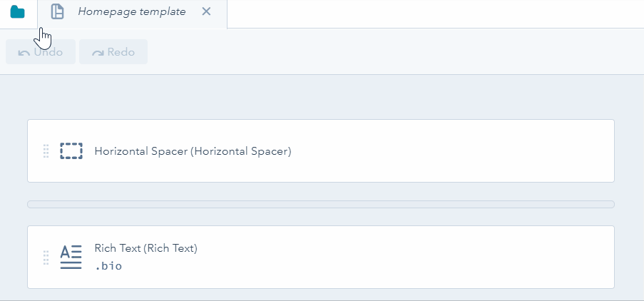Open the folder file browser icon

pyautogui.click(x=18, y=12)
